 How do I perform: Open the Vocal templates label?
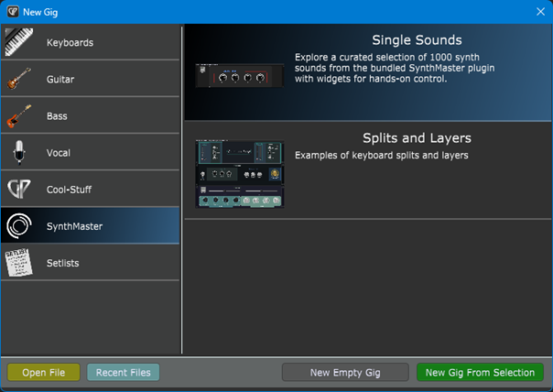point(59,153)
